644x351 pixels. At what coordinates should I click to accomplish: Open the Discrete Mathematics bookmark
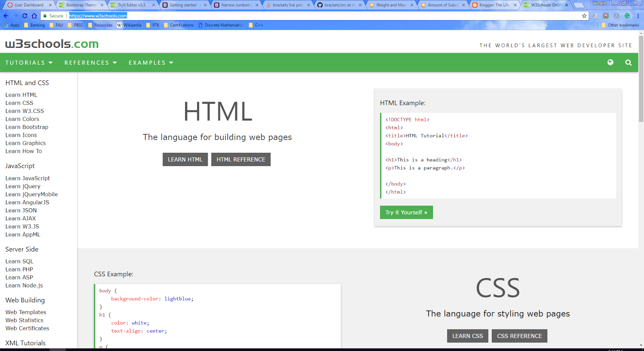point(221,25)
